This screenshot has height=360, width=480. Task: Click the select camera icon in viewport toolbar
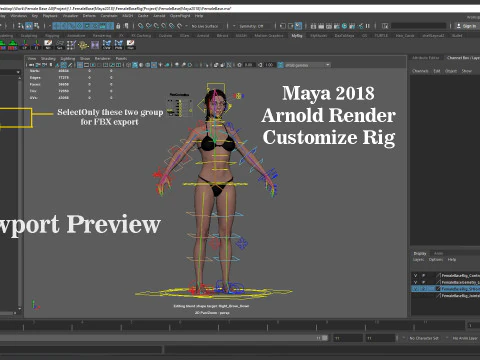tap(31, 65)
